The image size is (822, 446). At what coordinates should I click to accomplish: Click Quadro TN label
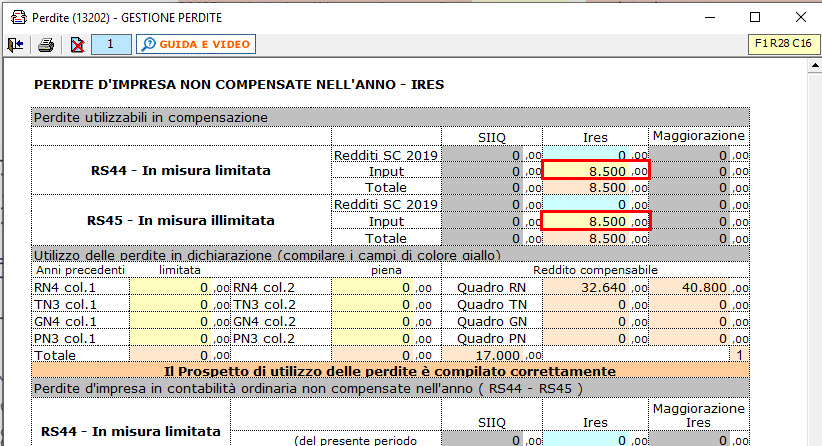click(491, 304)
